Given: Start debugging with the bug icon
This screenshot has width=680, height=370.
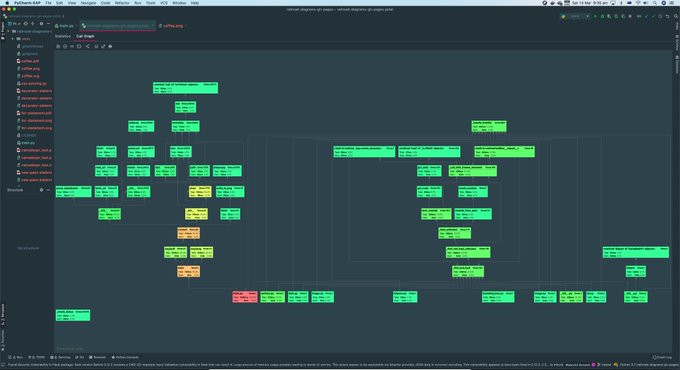Looking at the screenshot, I should [x=602, y=16].
